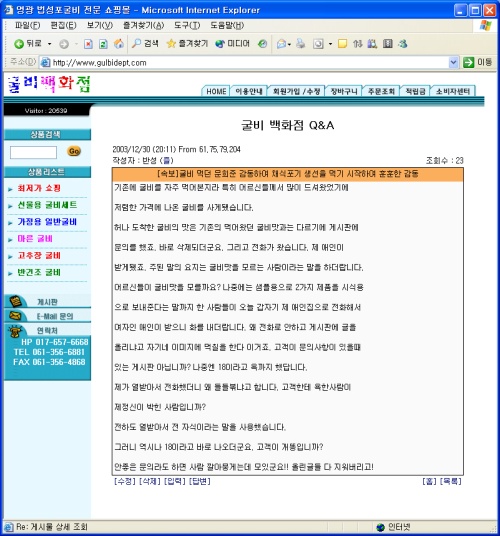The width and height of the screenshot is (500, 536).
Task: Open the Back button history dropdown arrow
Action: click(x=50, y=44)
